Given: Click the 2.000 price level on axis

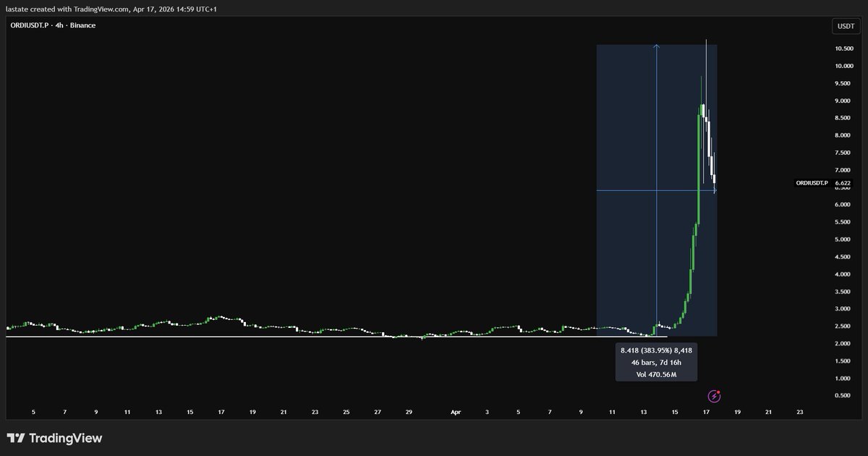Looking at the screenshot, I should (843, 344).
